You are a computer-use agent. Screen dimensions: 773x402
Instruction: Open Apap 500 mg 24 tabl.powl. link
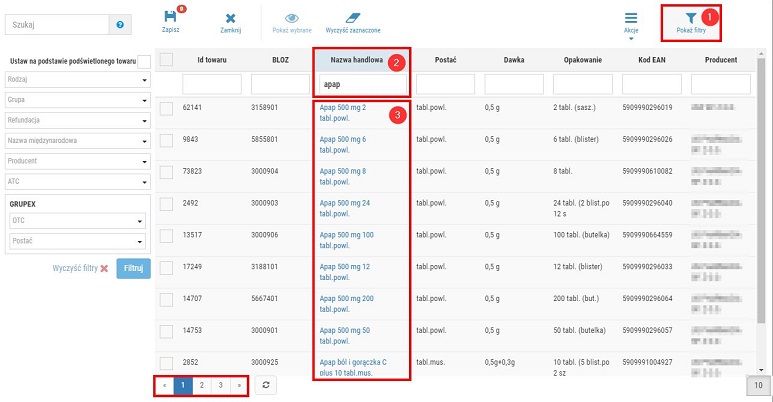coord(345,208)
